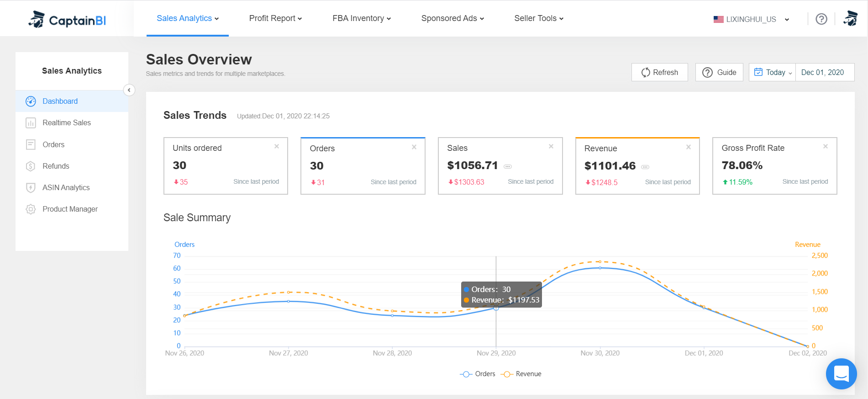Open the Guide button
The height and width of the screenshot is (399, 868).
(719, 72)
